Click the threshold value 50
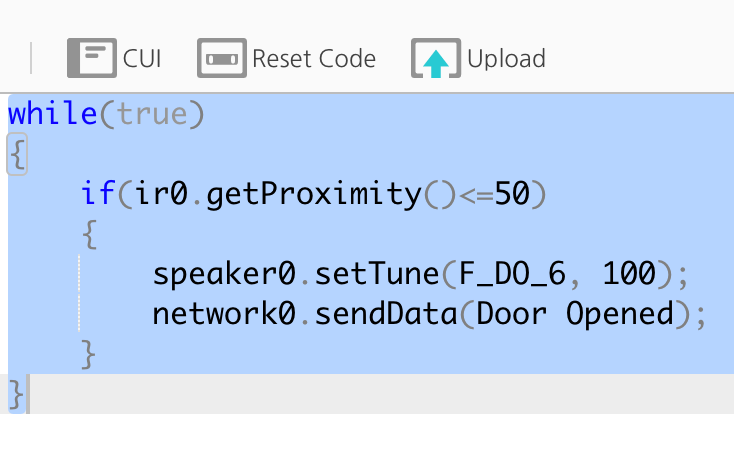Viewport: 734px width, 450px height. pyautogui.click(x=512, y=193)
